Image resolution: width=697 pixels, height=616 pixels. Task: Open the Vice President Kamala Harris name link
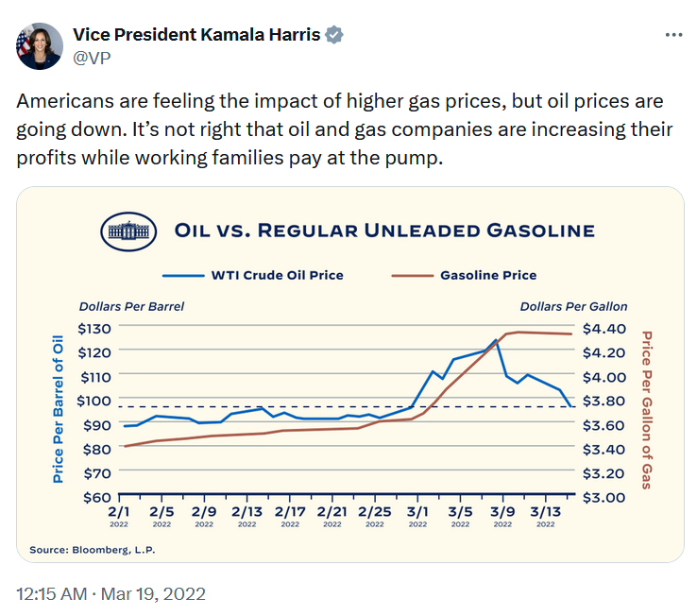pyautogui.click(x=196, y=35)
